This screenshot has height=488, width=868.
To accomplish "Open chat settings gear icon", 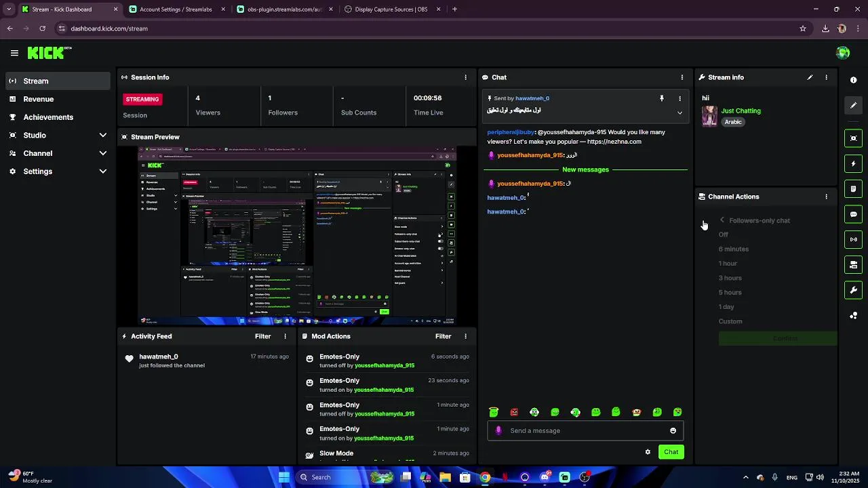I will (x=648, y=452).
